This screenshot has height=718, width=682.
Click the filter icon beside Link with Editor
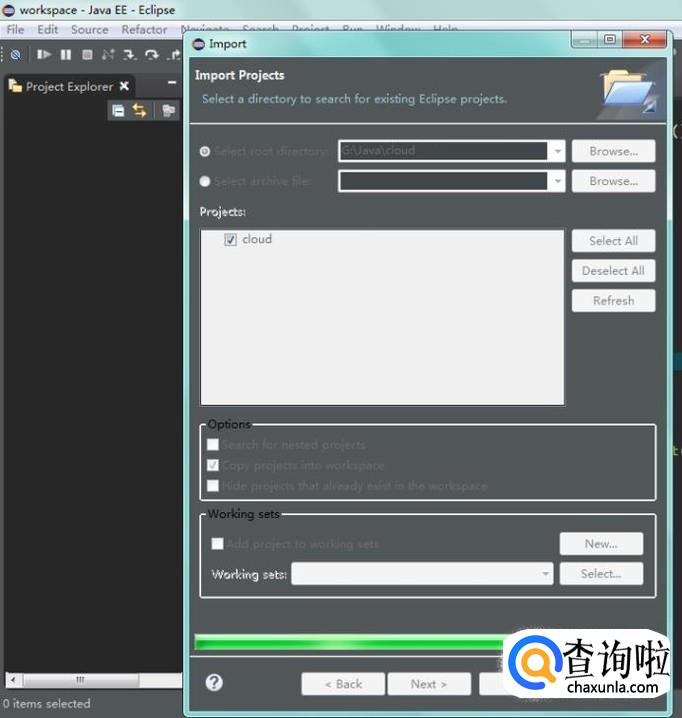click(x=169, y=111)
